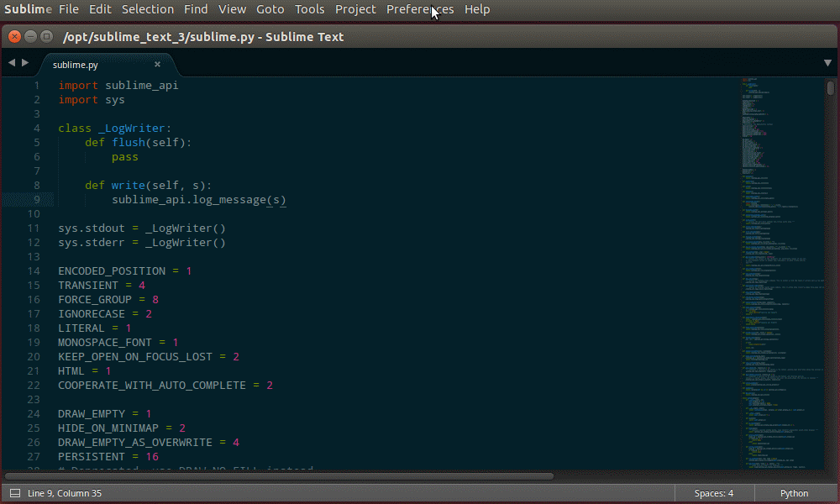This screenshot has width=840, height=504.
Task: Click 'flush' method name on line 5
Action: [x=129, y=143]
